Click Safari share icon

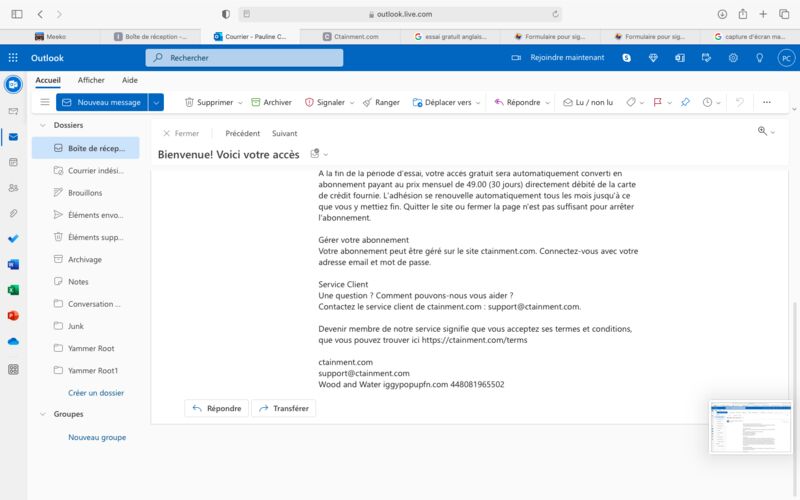click(743, 14)
